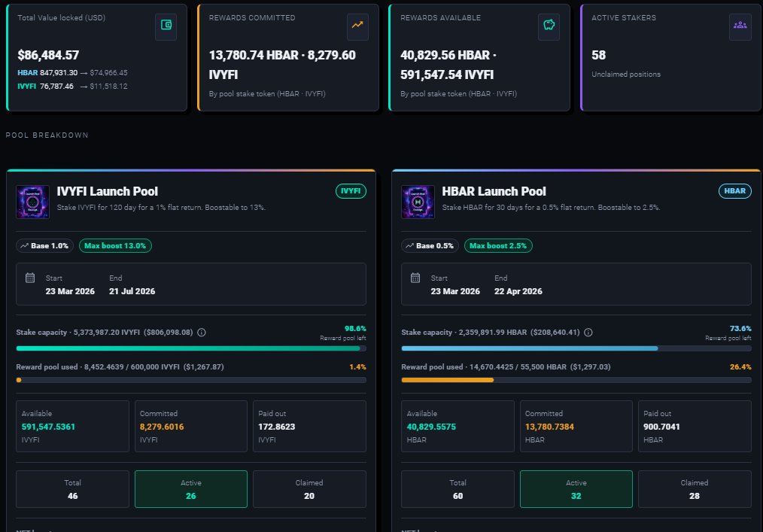The width and height of the screenshot is (763, 532).
Task: Click the Unclaimed positions label
Action: click(x=626, y=74)
